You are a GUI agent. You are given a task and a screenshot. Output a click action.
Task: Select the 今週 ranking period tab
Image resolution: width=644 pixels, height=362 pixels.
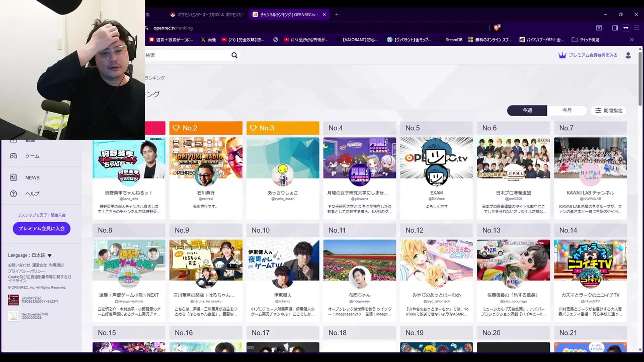tap(527, 111)
